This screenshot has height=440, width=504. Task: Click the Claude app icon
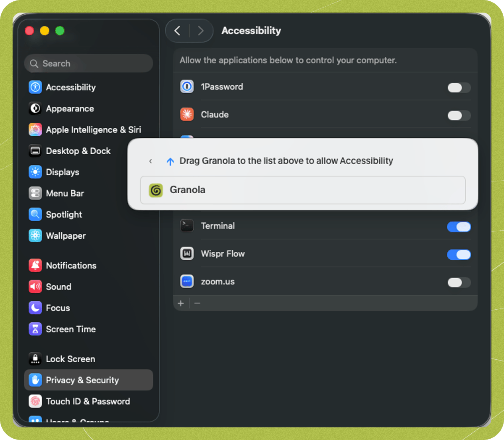click(x=187, y=114)
